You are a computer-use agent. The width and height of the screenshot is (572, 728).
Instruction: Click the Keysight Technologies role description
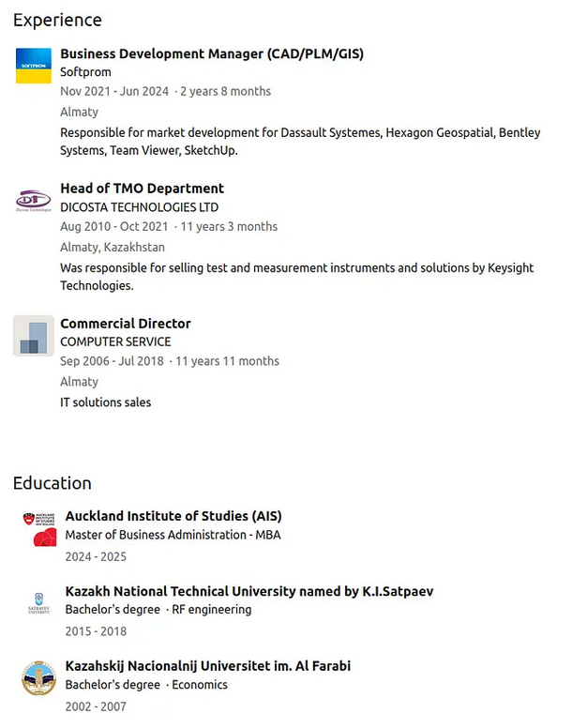tap(296, 277)
